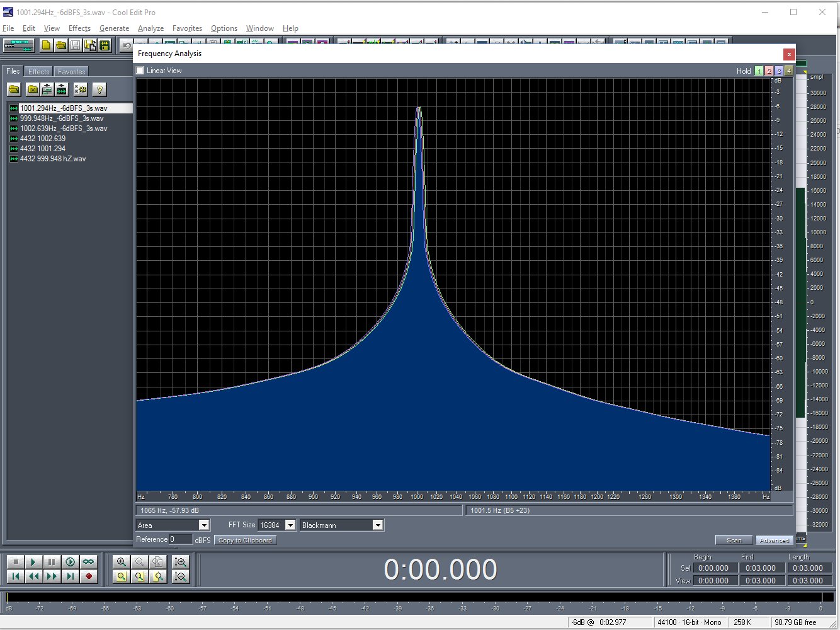The height and width of the screenshot is (630, 840).
Task: Click the Save floppy disk toolbar icon
Action: pyautogui.click(x=76, y=45)
